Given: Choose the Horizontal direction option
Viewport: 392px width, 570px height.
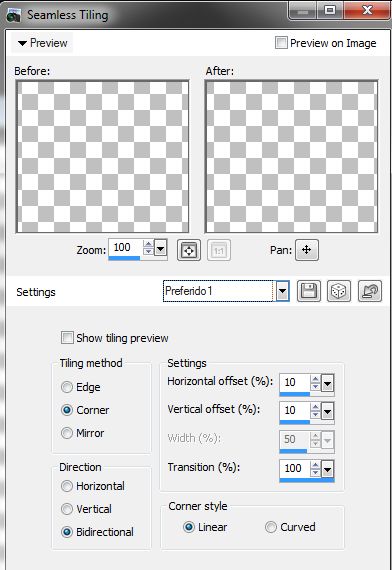Looking at the screenshot, I should 67,486.
